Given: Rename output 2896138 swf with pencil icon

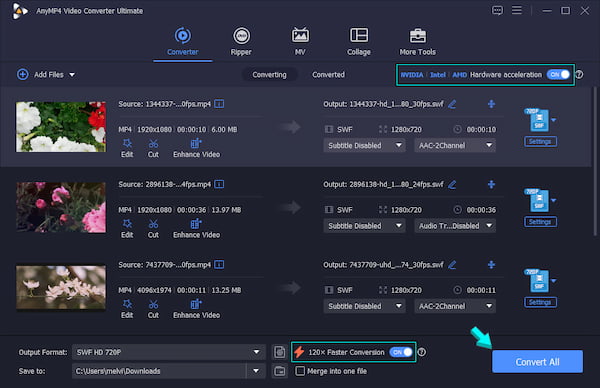Looking at the screenshot, I should (x=452, y=184).
